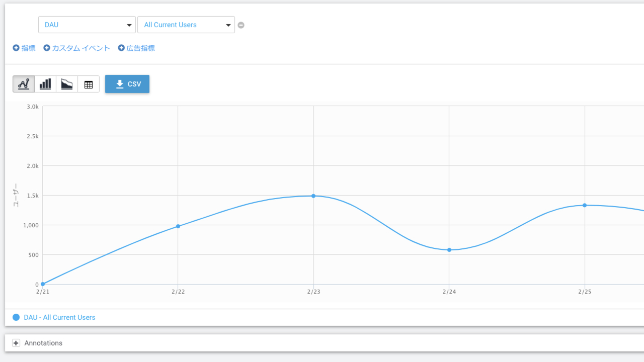Show data as table view
The width and height of the screenshot is (644, 362).
click(x=89, y=84)
